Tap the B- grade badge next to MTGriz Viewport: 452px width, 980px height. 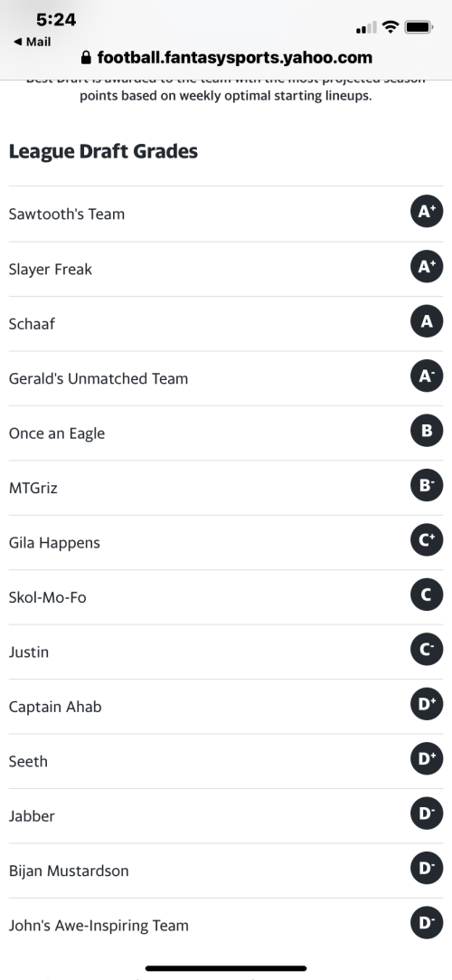click(427, 485)
